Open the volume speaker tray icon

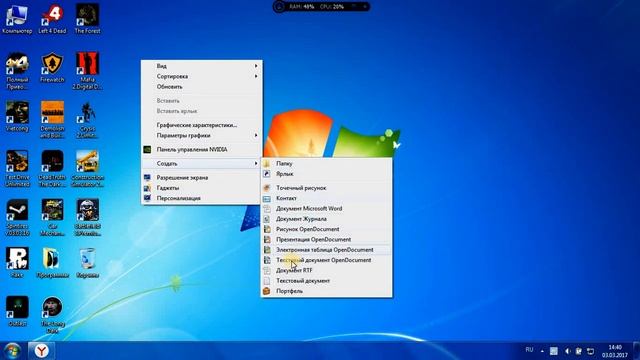click(567, 351)
